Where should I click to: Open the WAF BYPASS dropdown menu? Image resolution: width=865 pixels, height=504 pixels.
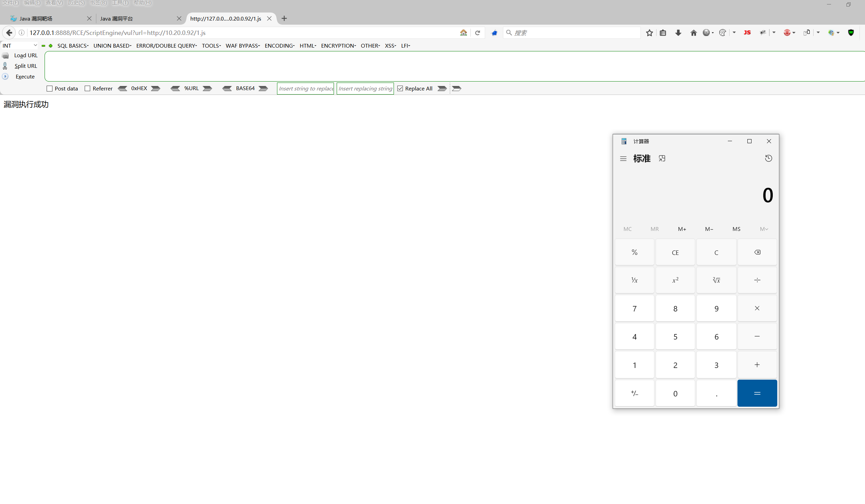pyautogui.click(x=242, y=46)
